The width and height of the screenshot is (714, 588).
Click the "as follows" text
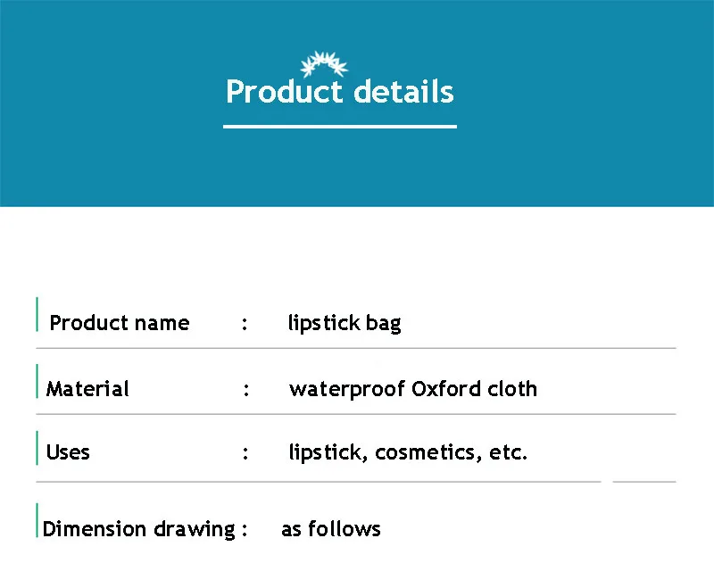pos(331,529)
